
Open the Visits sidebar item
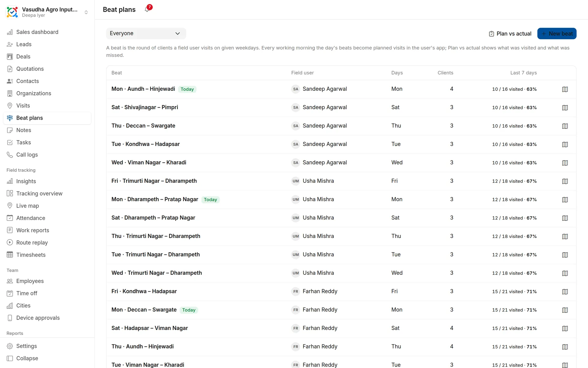(47, 105)
